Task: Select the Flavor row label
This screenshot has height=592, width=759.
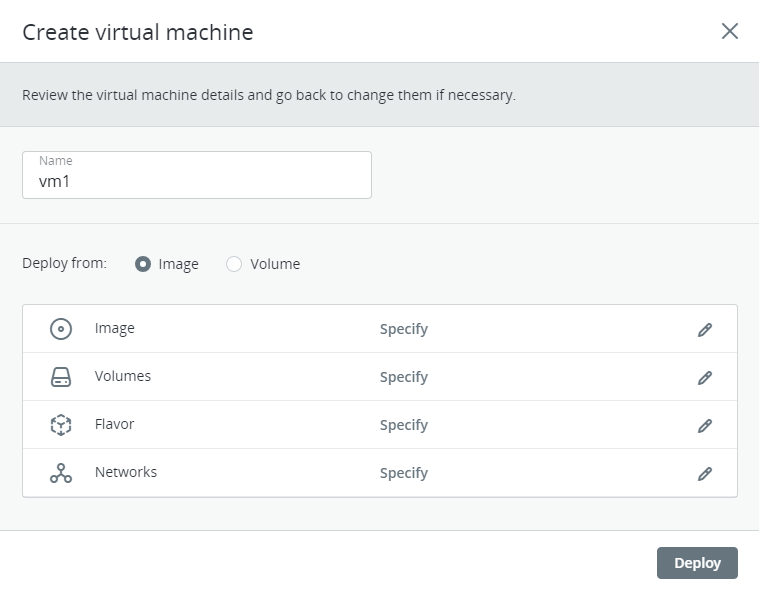Action: tap(114, 424)
